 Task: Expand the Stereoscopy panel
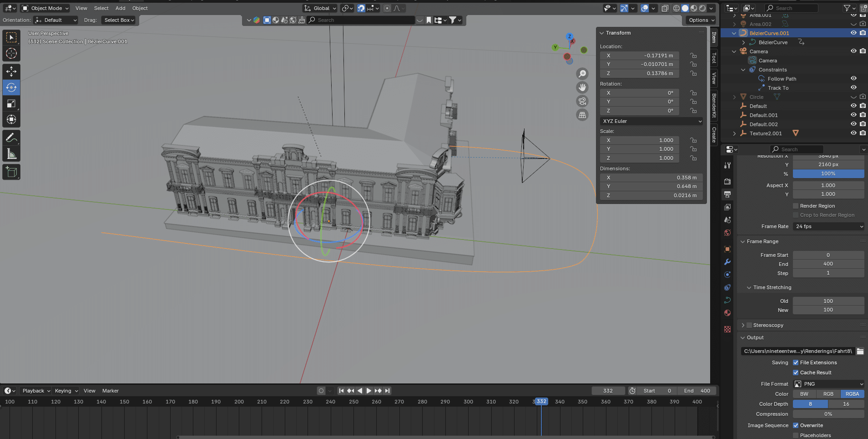click(743, 325)
